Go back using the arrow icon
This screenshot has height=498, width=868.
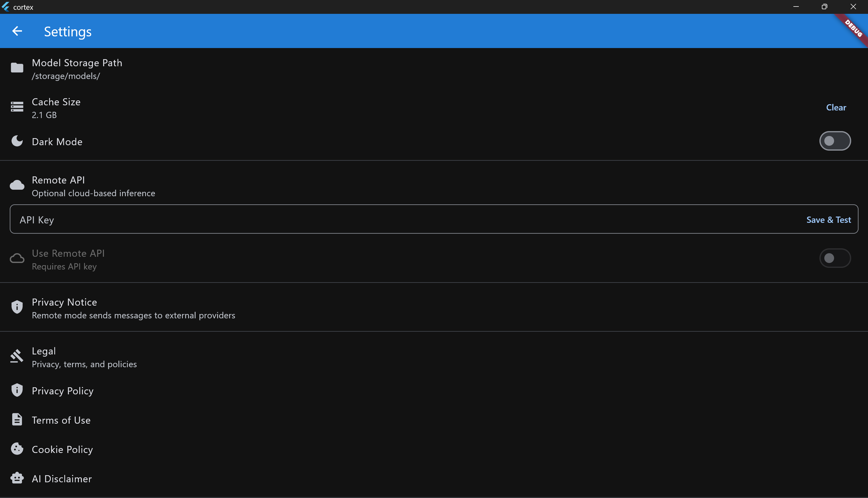[17, 31]
